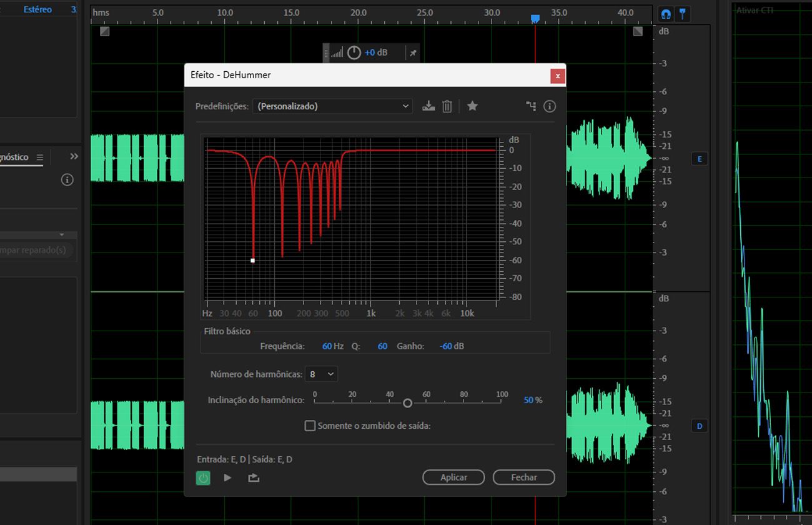Delete the current preset with the trash icon
Screen dimensions: 812x525
click(447, 106)
